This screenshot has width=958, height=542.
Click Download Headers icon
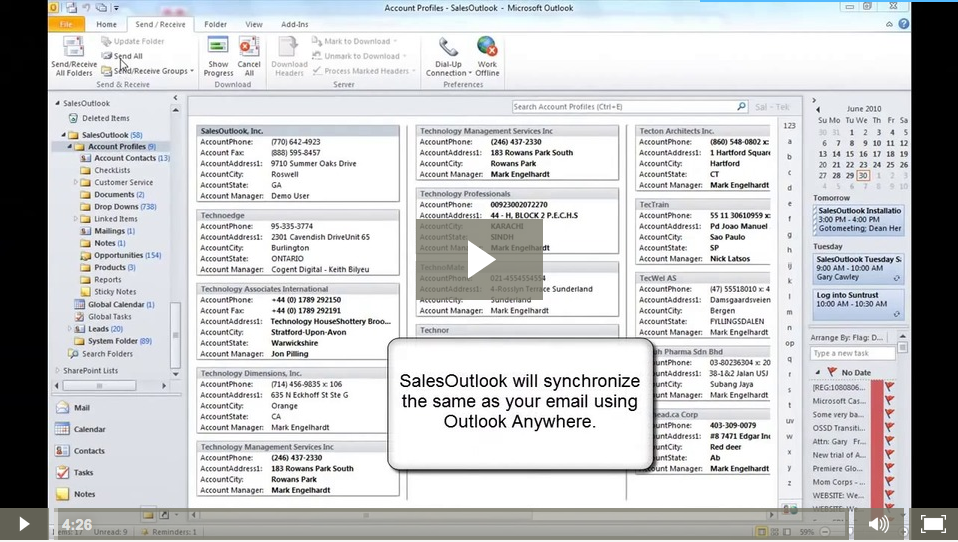(289, 56)
